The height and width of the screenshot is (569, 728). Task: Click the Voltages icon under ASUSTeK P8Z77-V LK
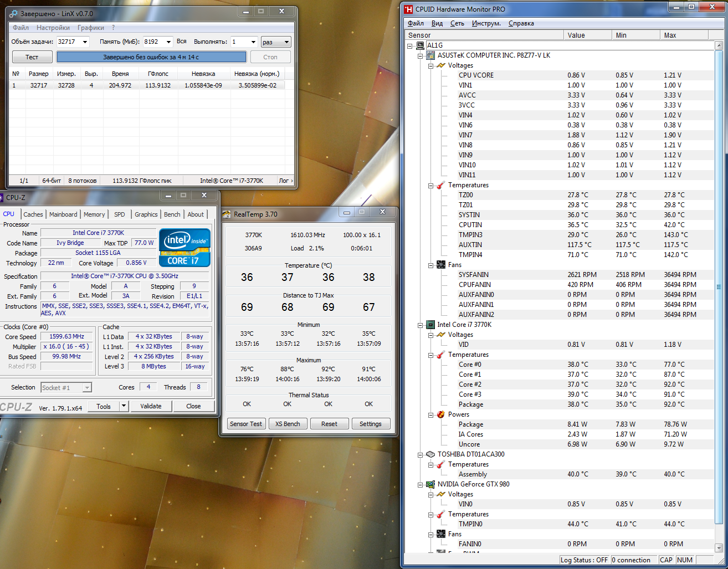441,65
